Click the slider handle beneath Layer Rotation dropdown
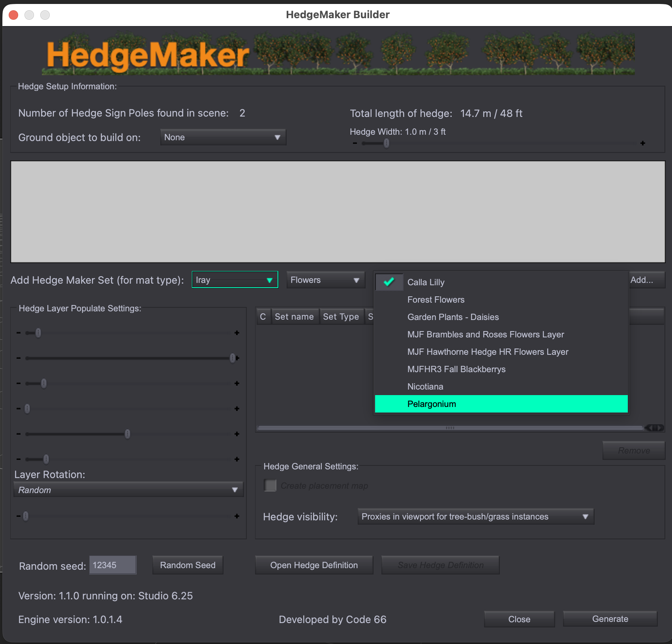Screen dimensions: 672x644 click(x=26, y=516)
